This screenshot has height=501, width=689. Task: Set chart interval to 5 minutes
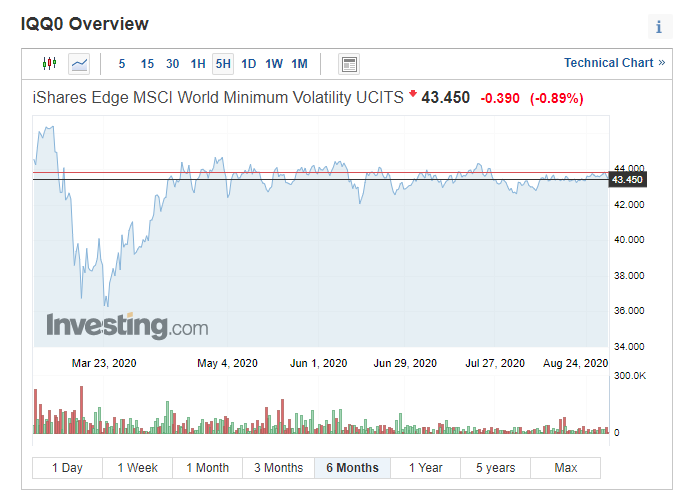(x=122, y=64)
